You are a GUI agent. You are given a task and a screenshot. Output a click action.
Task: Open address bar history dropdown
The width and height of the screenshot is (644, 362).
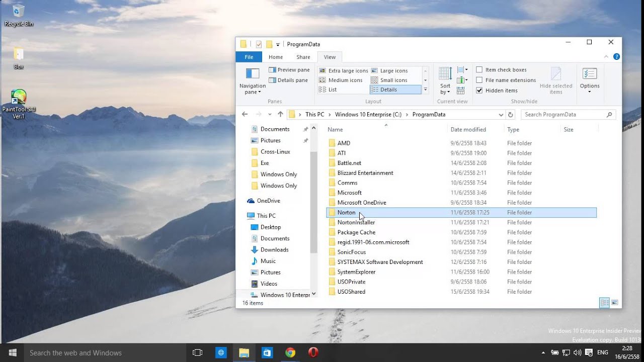[x=501, y=115]
